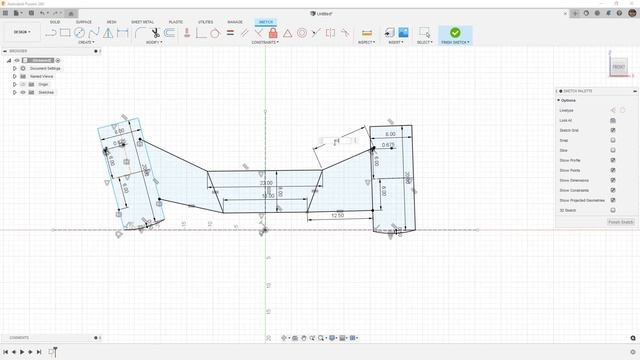The width and height of the screenshot is (640, 360).
Task: Open the Create dropdown menu
Action: (x=86, y=42)
